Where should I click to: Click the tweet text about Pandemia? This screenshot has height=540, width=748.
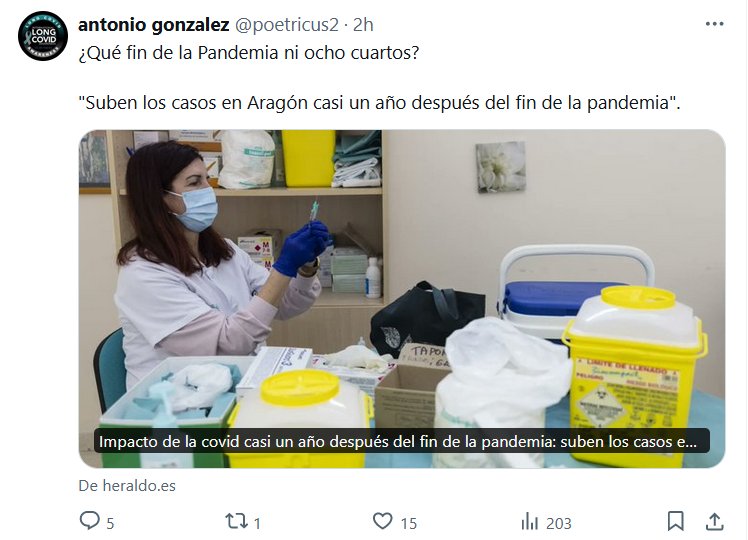tap(249, 52)
